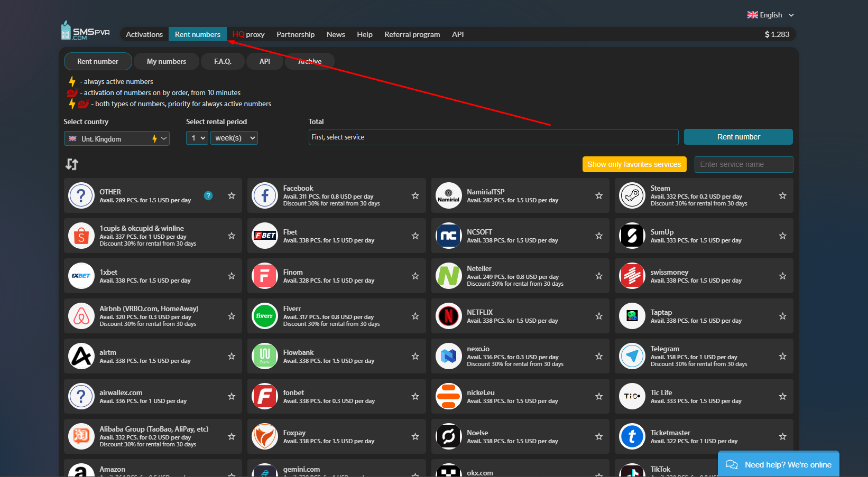Open the Activations menu
The image size is (868, 477).
tap(144, 34)
